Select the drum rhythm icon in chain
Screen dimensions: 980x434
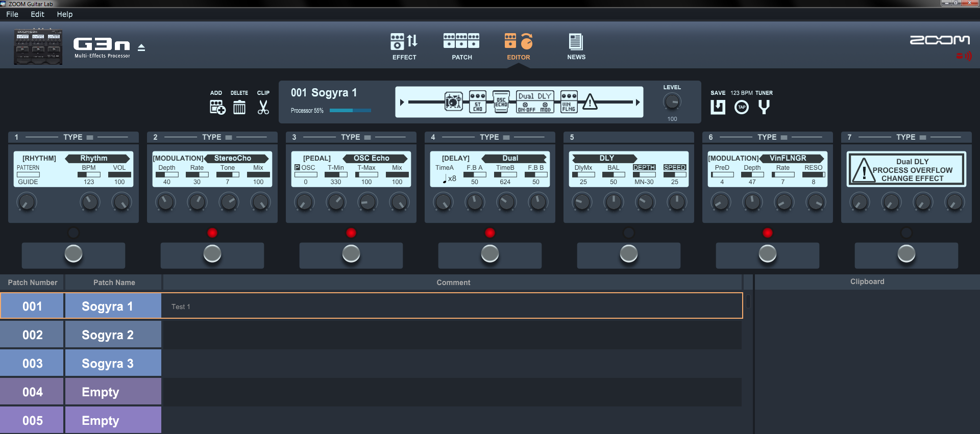pyautogui.click(x=453, y=102)
